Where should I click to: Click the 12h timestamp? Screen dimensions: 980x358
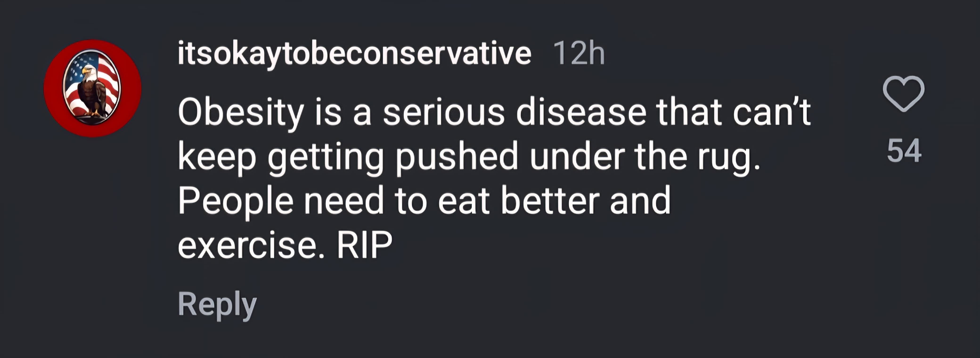pyautogui.click(x=579, y=54)
